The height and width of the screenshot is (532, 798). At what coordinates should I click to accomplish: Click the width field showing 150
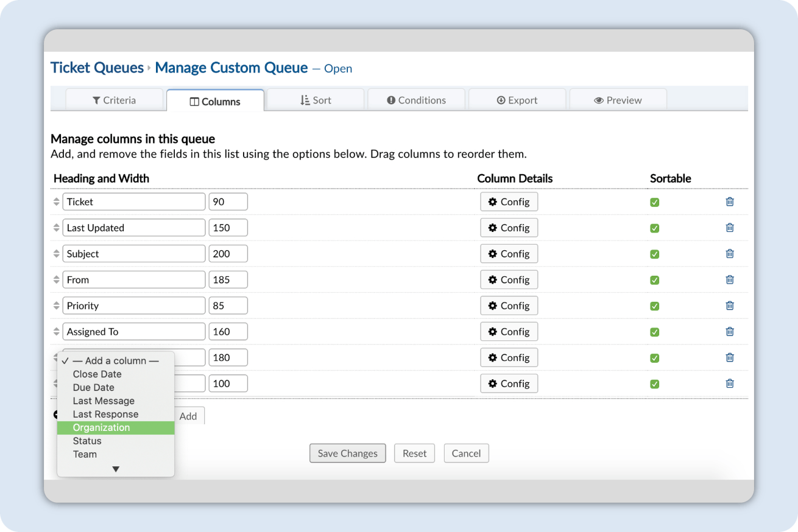pyautogui.click(x=228, y=228)
